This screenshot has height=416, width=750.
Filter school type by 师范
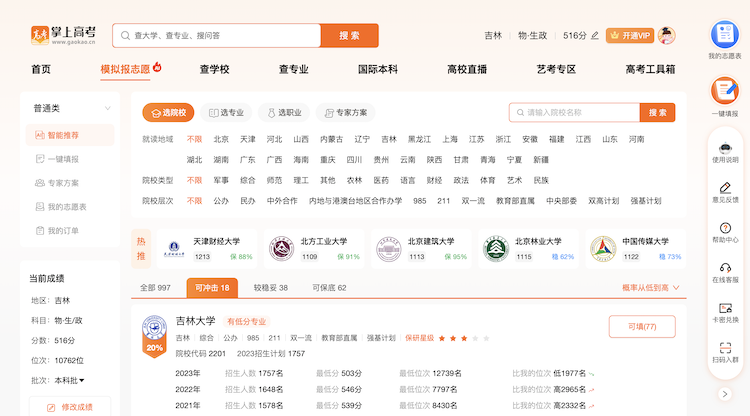point(274,180)
